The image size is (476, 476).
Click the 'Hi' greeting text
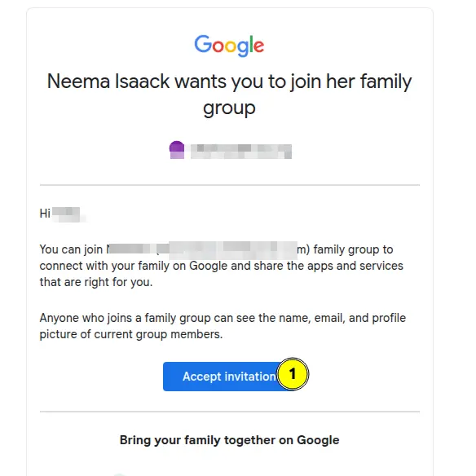[x=45, y=214]
